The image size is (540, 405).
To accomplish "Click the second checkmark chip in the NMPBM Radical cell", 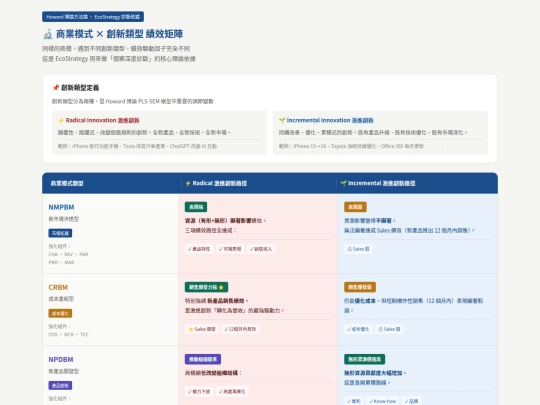I will point(230,249).
